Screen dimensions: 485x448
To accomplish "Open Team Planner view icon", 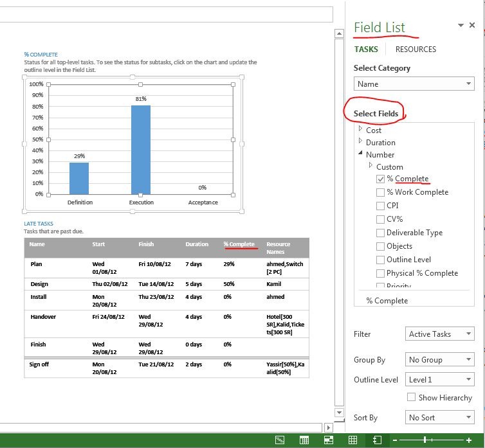I will (x=329, y=440).
